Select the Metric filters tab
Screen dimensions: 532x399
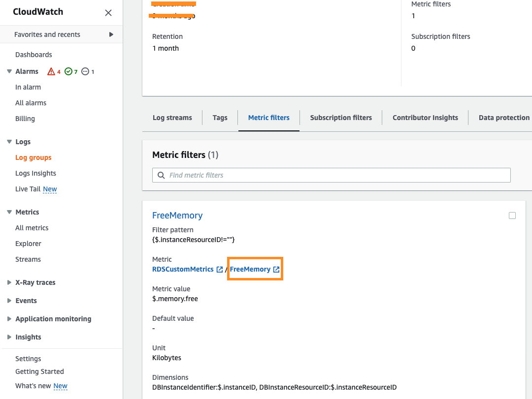click(x=269, y=118)
